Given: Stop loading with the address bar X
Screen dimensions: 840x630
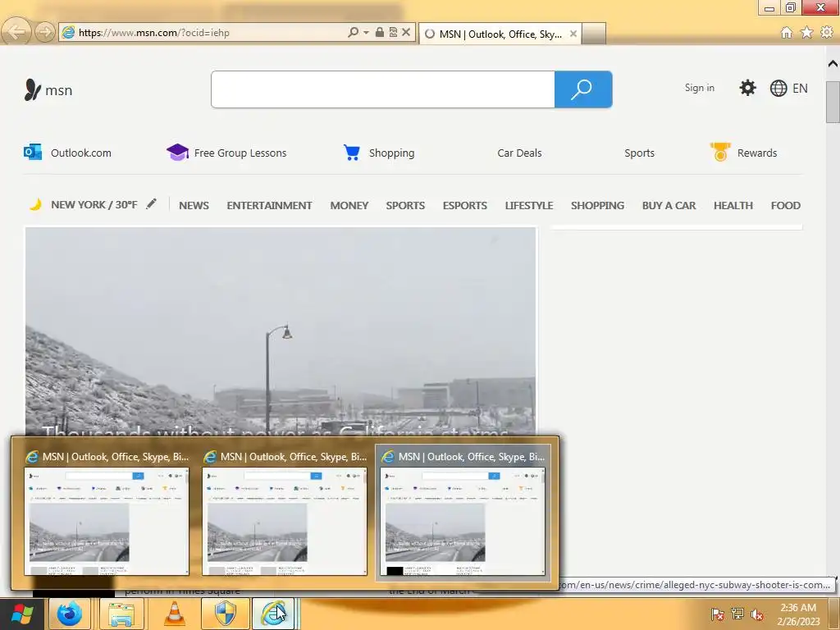Looking at the screenshot, I should click(406, 32).
